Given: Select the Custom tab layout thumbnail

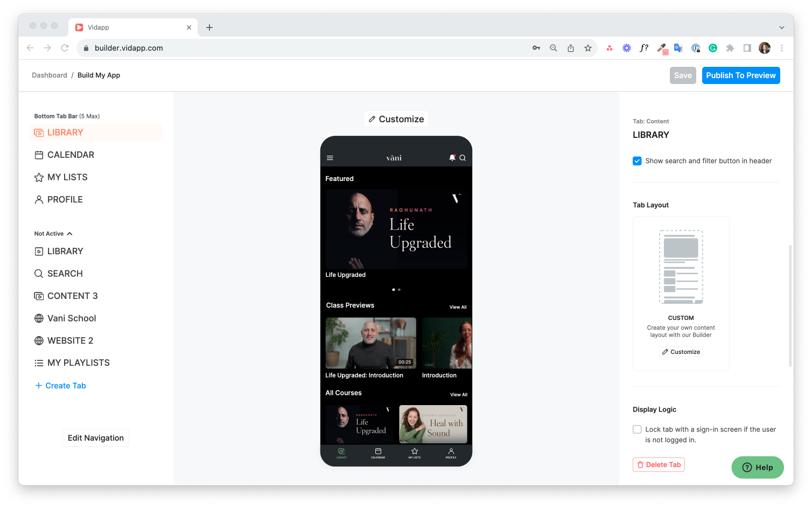Looking at the screenshot, I should tap(681, 268).
